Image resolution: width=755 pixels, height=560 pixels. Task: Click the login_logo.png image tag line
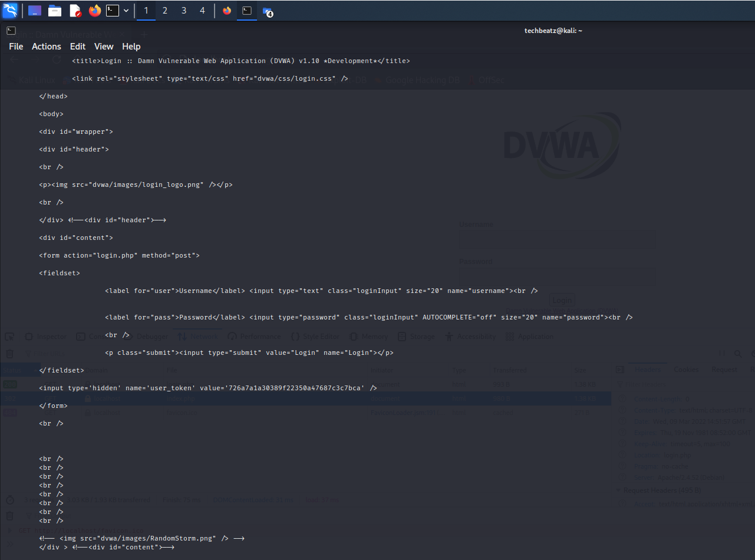pos(136,185)
